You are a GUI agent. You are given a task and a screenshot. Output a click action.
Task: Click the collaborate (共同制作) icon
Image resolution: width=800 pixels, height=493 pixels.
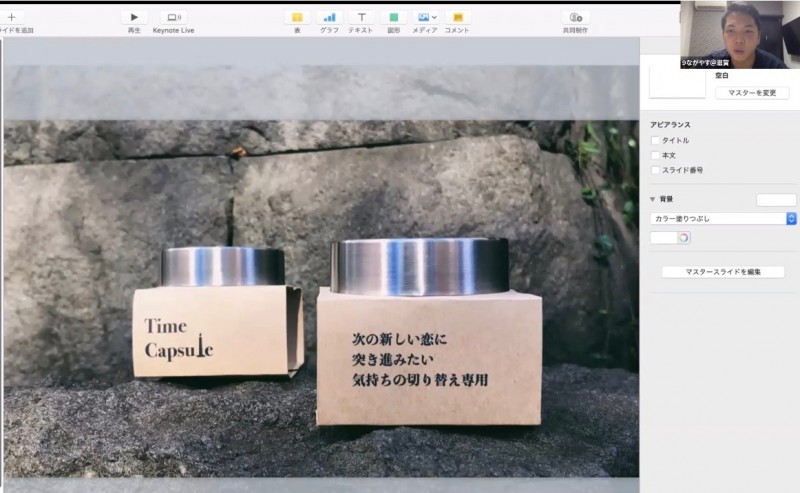point(575,17)
